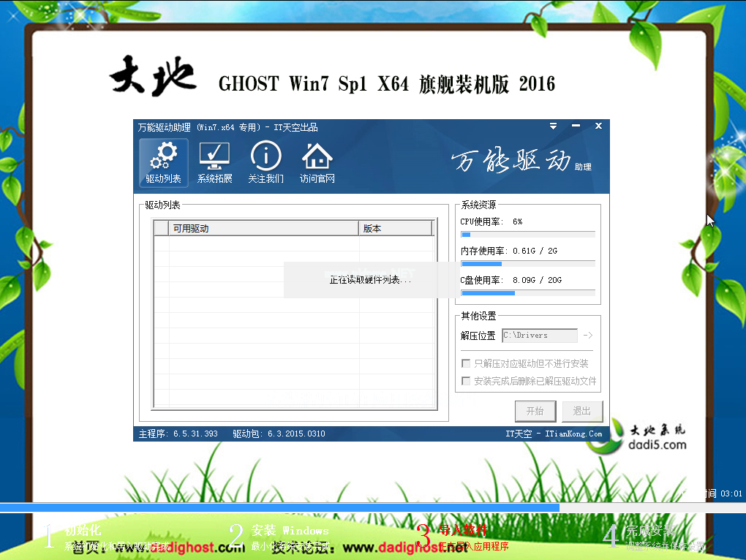Click the CPU使用率 6% text
Screen dimensions: 746x560
click(491, 222)
